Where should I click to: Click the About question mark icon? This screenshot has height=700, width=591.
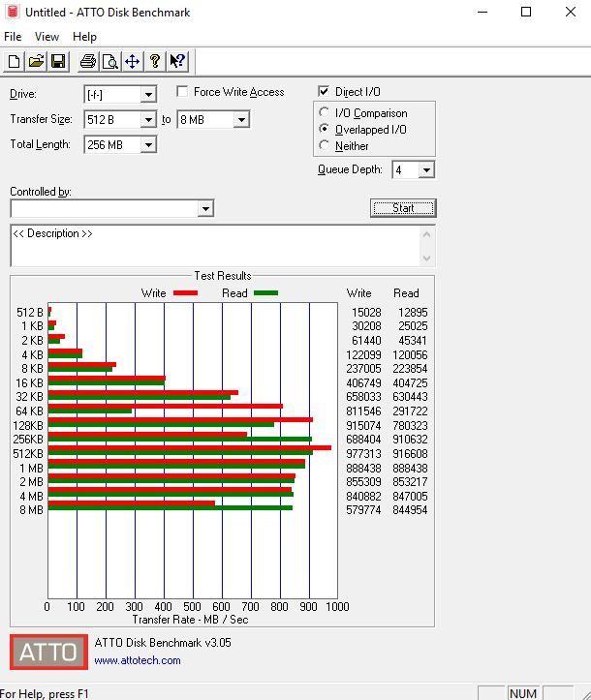coord(155,61)
